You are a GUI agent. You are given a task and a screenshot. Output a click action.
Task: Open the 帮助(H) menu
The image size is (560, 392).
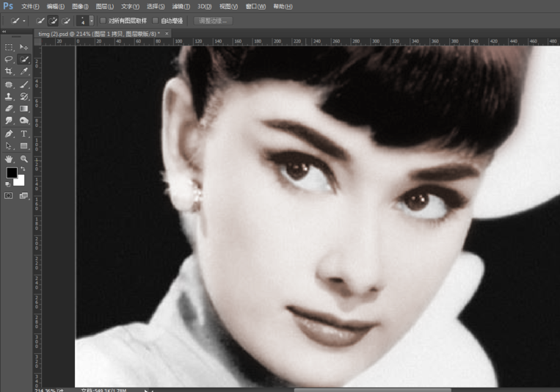pos(283,7)
